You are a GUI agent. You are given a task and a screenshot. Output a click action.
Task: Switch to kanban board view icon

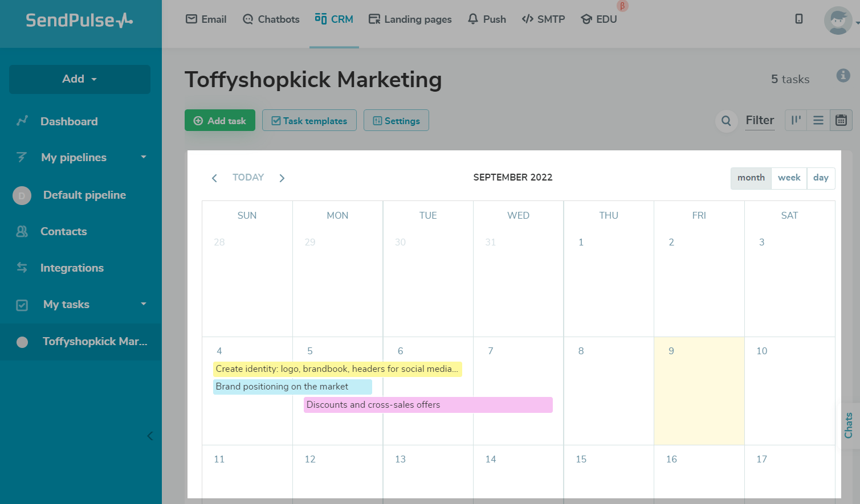(x=796, y=120)
